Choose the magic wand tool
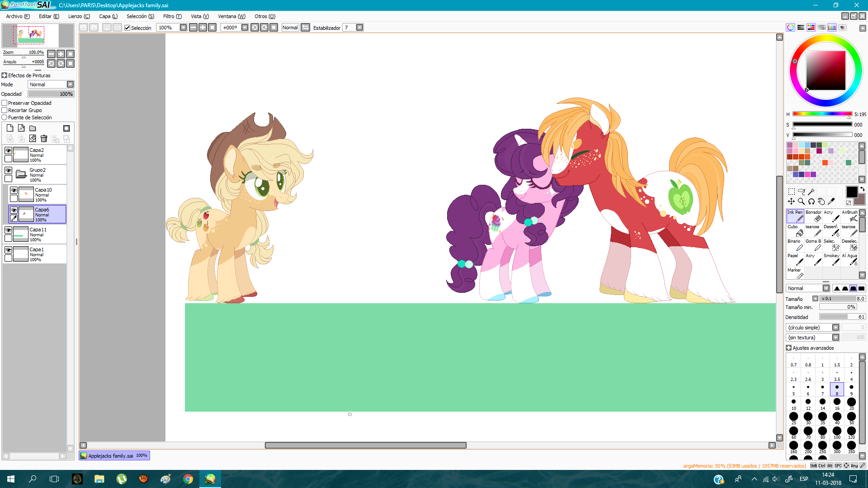868x488 pixels. click(811, 192)
